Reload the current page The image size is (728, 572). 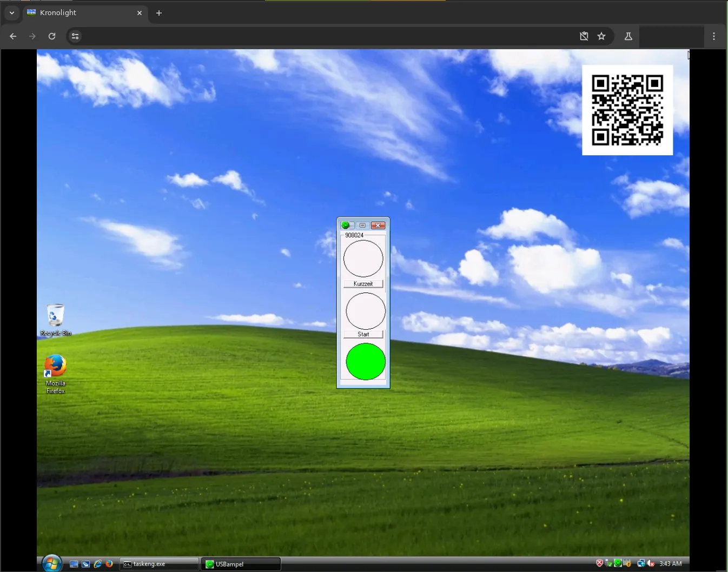pos(52,36)
